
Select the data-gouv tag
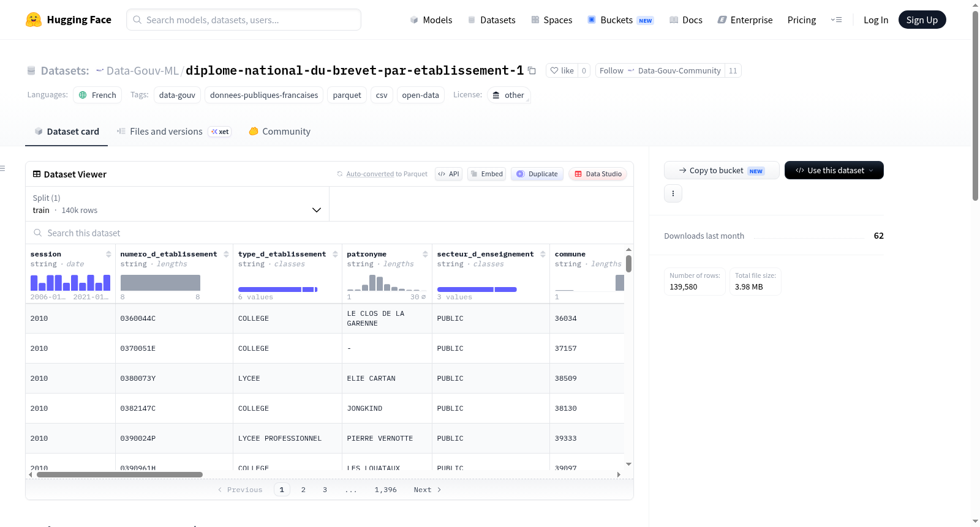click(x=177, y=95)
